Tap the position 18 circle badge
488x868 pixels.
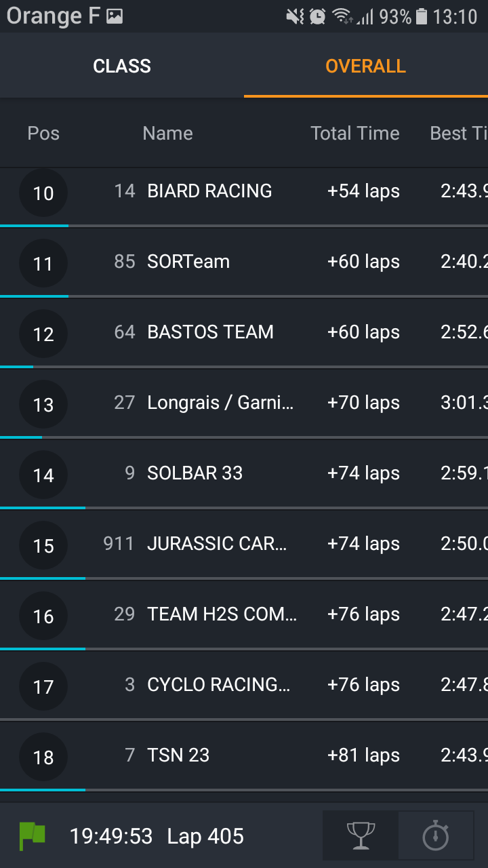point(43,757)
